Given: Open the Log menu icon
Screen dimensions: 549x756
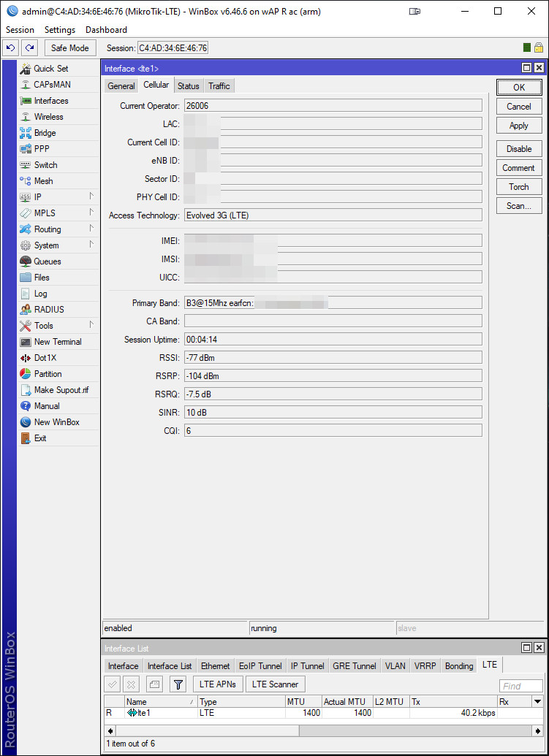Looking at the screenshot, I should 25,294.
